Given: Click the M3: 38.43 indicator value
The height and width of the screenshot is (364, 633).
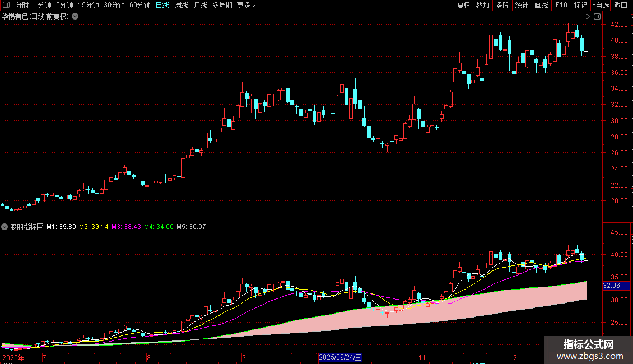Looking at the screenshot, I should [127, 227].
